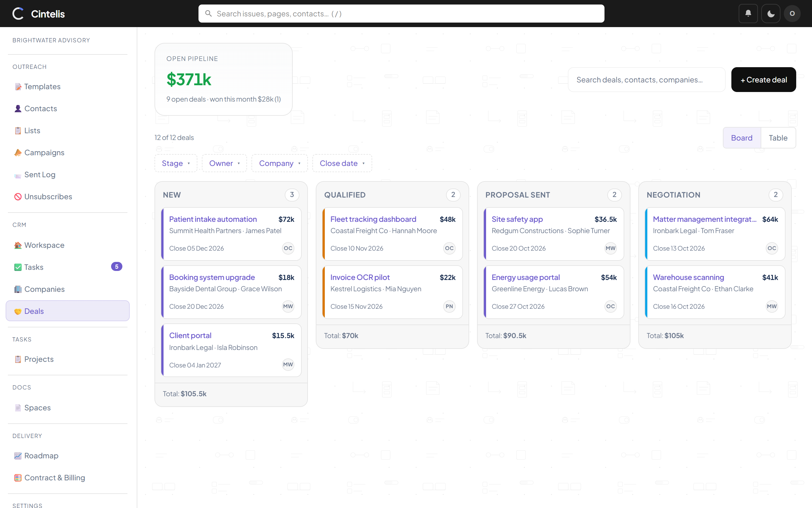
Task: Click the $371k open pipeline value
Action: pyautogui.click(x=189, y=80)
